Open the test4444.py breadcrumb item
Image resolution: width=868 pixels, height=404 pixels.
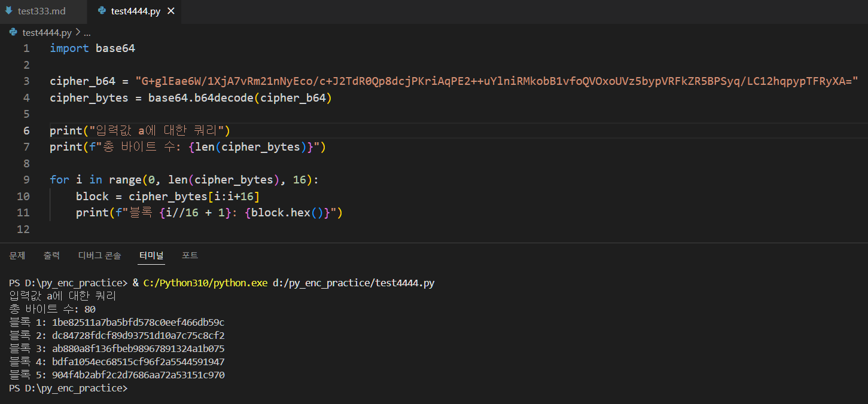pos(47,33)
